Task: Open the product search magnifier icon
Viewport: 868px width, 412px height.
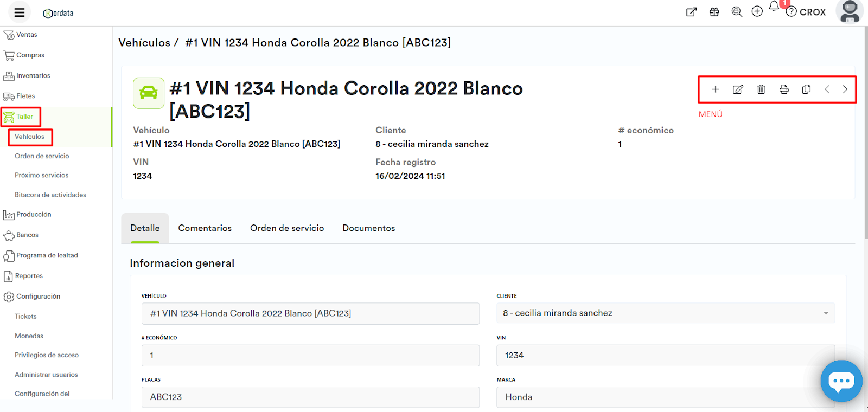Action: point(737,12)
